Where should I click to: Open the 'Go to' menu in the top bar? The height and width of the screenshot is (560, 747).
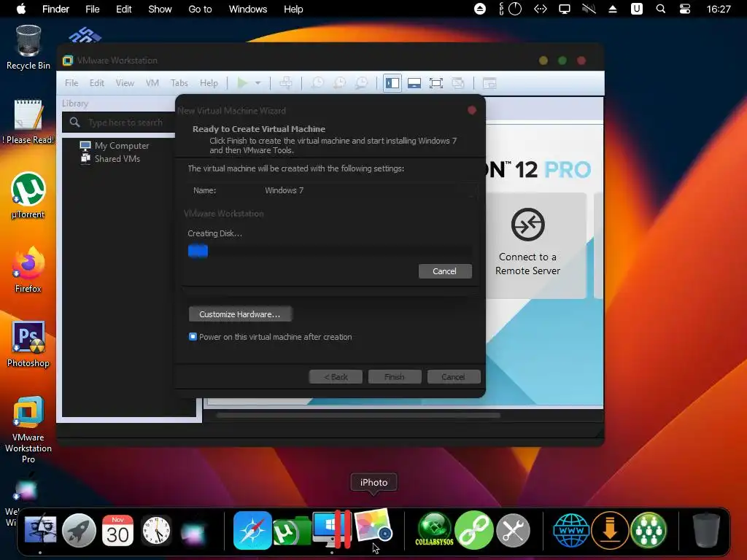coord(200,9)
